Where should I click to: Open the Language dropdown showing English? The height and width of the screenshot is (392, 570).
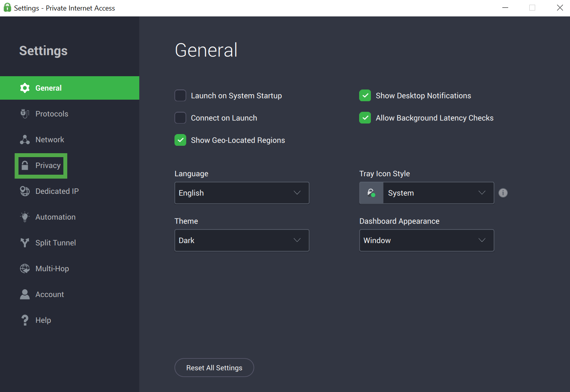point(242,193)
